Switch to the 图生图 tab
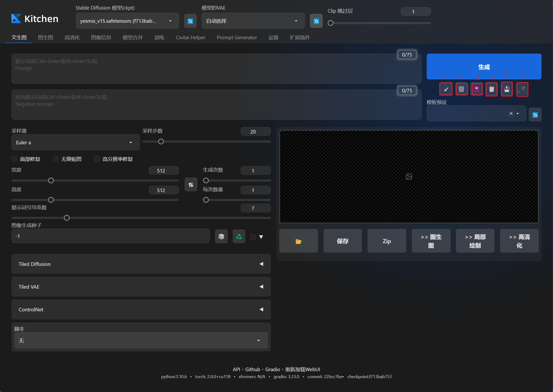This screenshot has height=392, width=553. pos(45,38)
